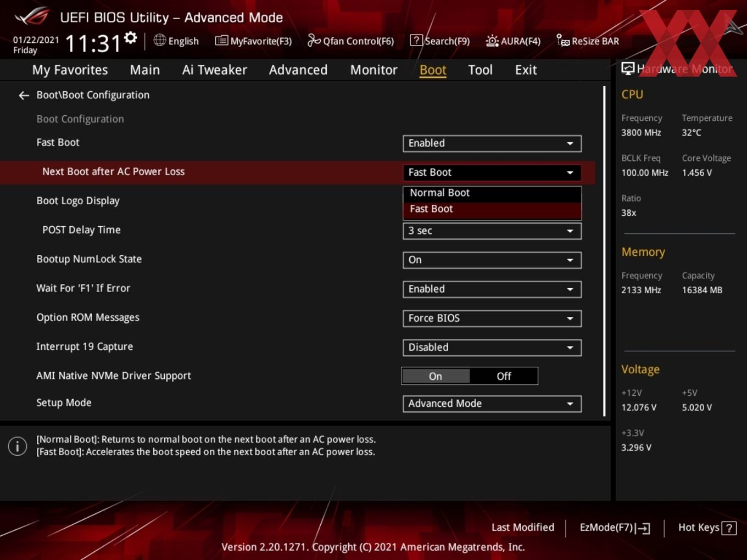Open Bootup NumLock State dropdown
Image resolution: width=747 pixels, height=560 pixels.
492,260
